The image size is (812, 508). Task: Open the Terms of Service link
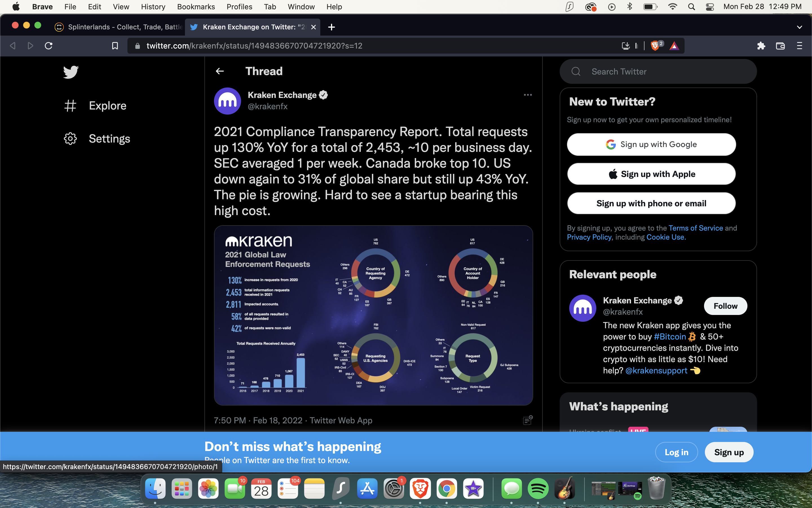(696, 228)
